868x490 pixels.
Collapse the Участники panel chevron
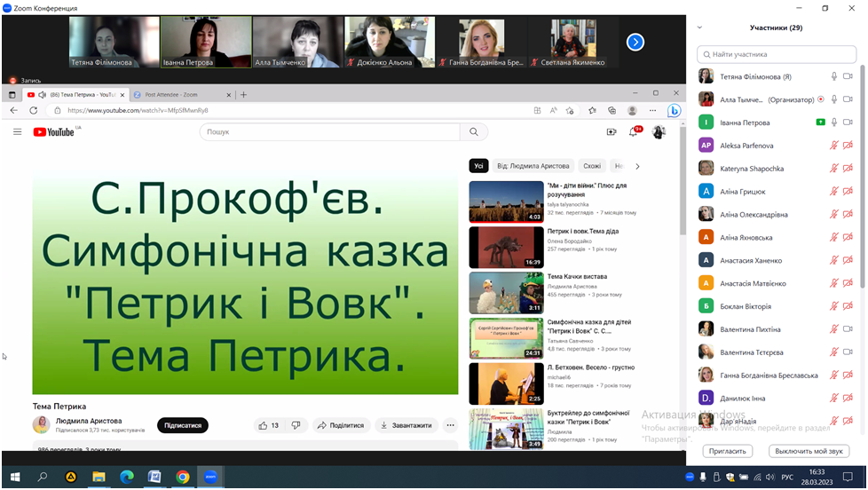coord(699,28)
